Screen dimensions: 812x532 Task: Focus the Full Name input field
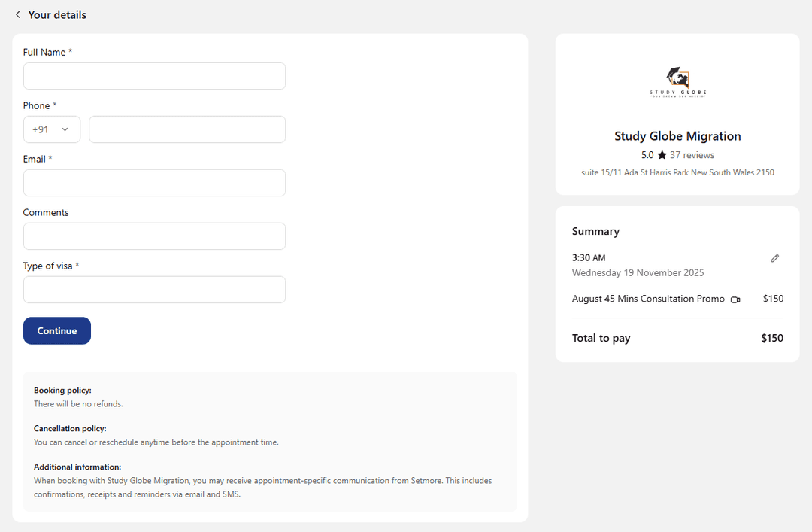pos(154,76)
